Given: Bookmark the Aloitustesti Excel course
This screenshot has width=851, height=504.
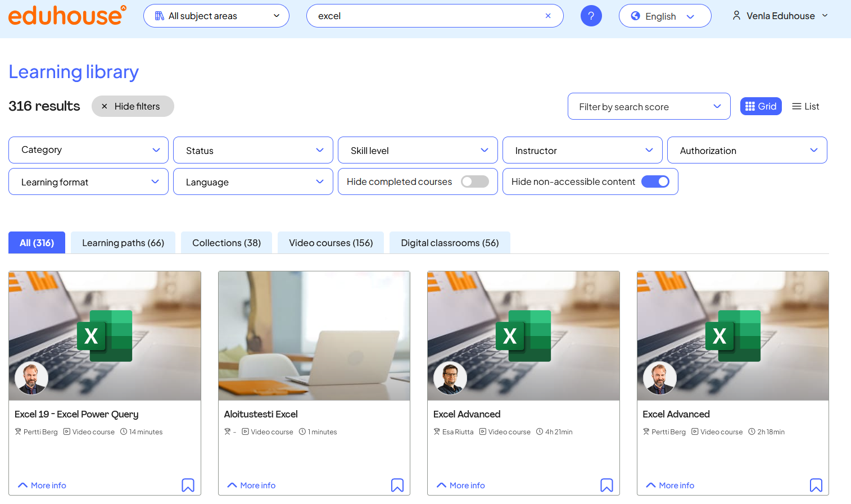Looking at the screenshot, I should pos(397,485).
